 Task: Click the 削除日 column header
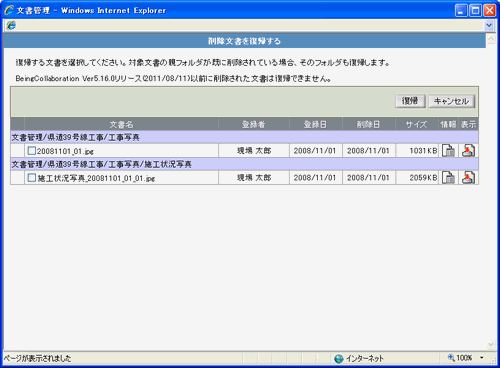click(x=369, y=124)
